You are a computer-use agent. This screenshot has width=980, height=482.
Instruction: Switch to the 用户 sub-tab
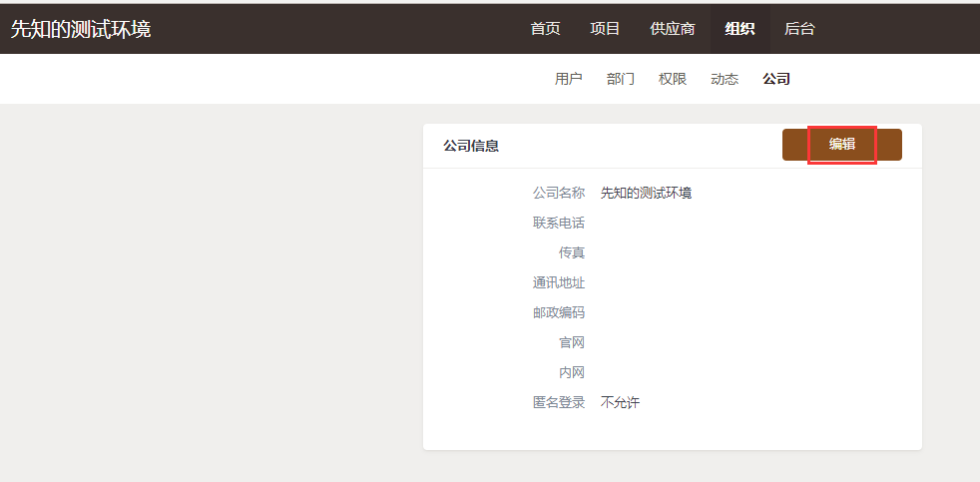[568, 79]
